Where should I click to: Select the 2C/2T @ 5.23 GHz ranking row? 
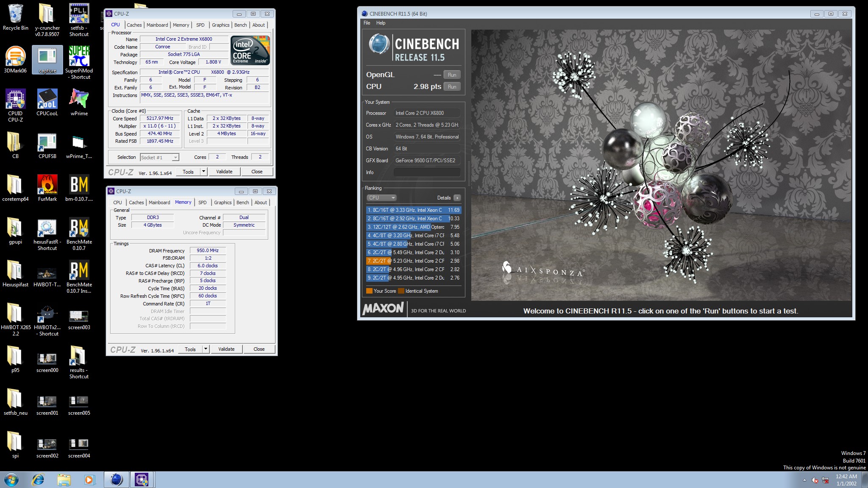[413, 261]
